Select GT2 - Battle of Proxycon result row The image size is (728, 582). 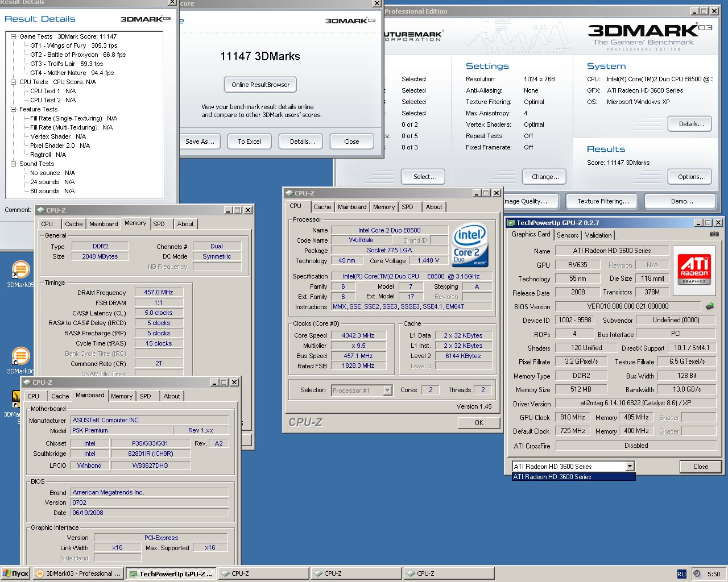tap(78, 55)
